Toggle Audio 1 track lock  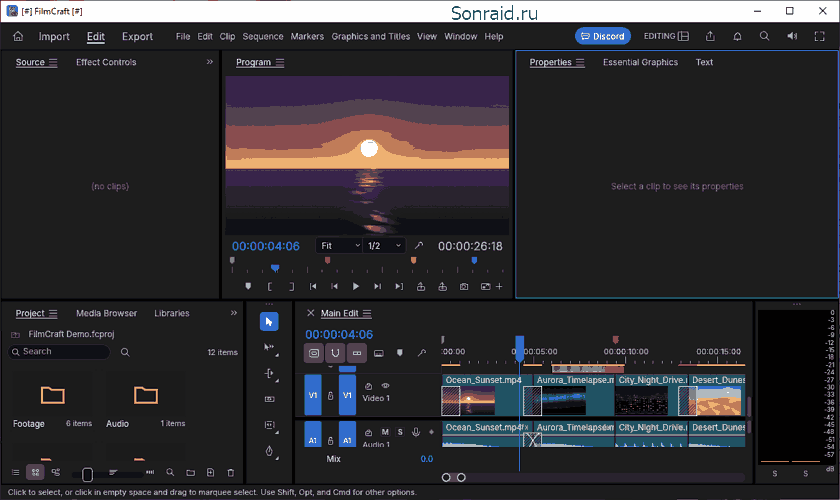click(x=331, y=441)
